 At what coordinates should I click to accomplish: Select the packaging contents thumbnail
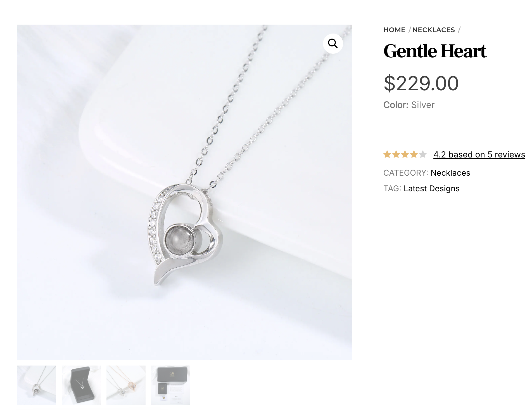pos(171,385)
